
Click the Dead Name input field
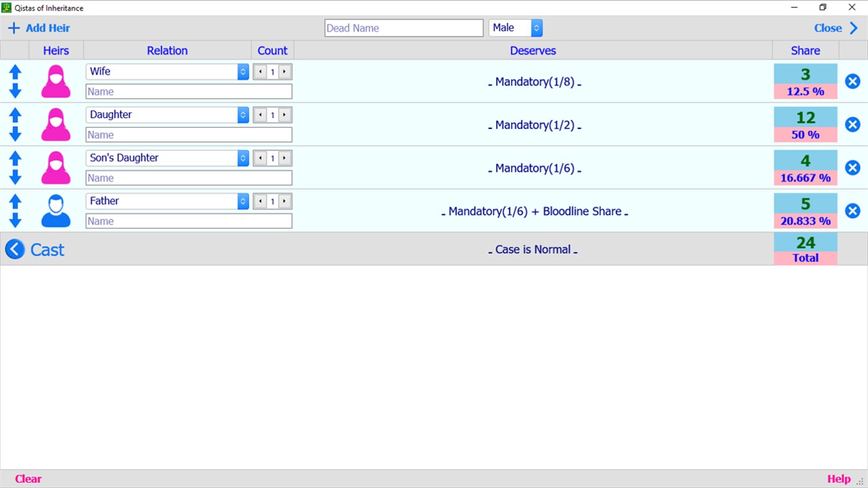pos(403,27)
